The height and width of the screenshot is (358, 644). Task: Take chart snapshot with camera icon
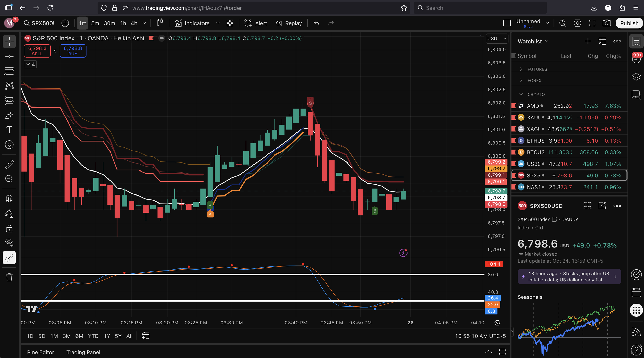coord(607,23)
